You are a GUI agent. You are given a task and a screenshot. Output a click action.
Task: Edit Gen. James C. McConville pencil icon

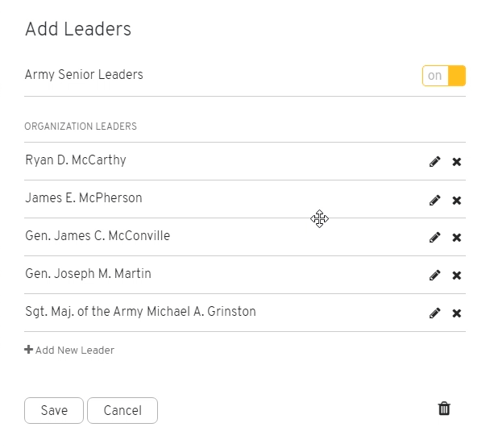pyautogui.click(x=434, y=237)
